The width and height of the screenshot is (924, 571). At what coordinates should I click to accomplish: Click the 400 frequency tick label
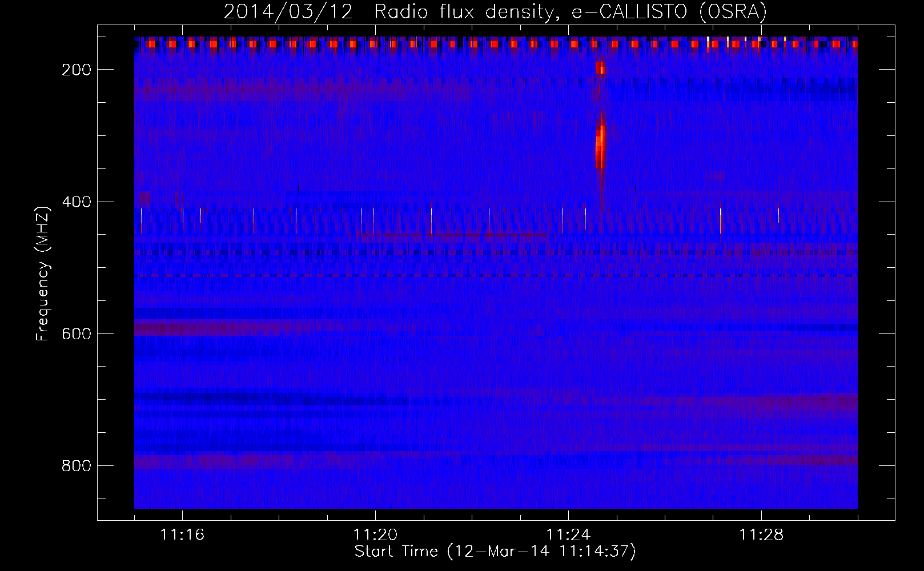click(76, 202)
